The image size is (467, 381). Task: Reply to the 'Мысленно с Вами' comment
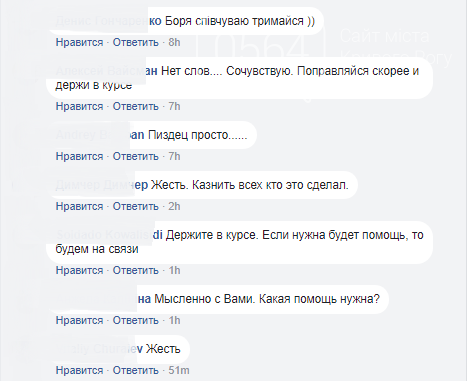point(135,320)
